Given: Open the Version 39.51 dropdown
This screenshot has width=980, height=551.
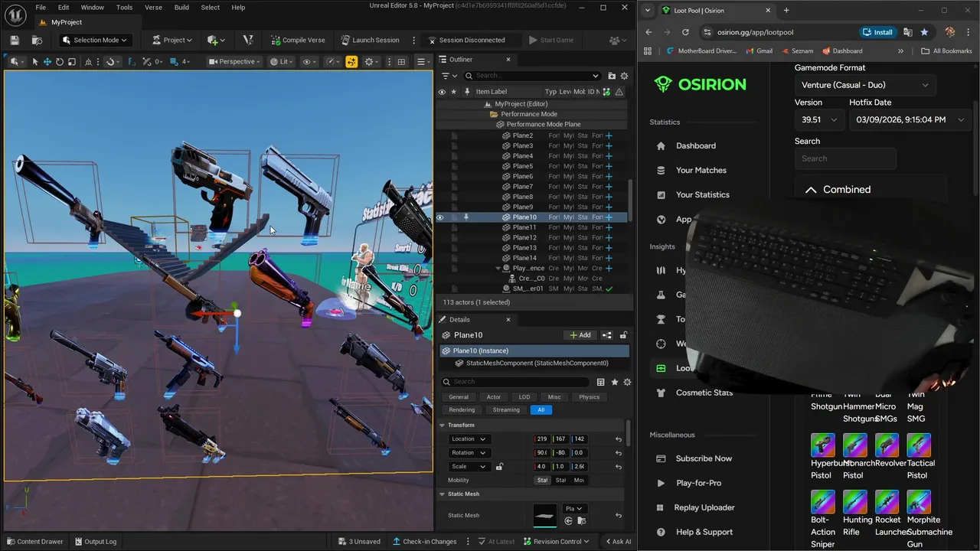Looking at the screenshot, I should (819, 119).
